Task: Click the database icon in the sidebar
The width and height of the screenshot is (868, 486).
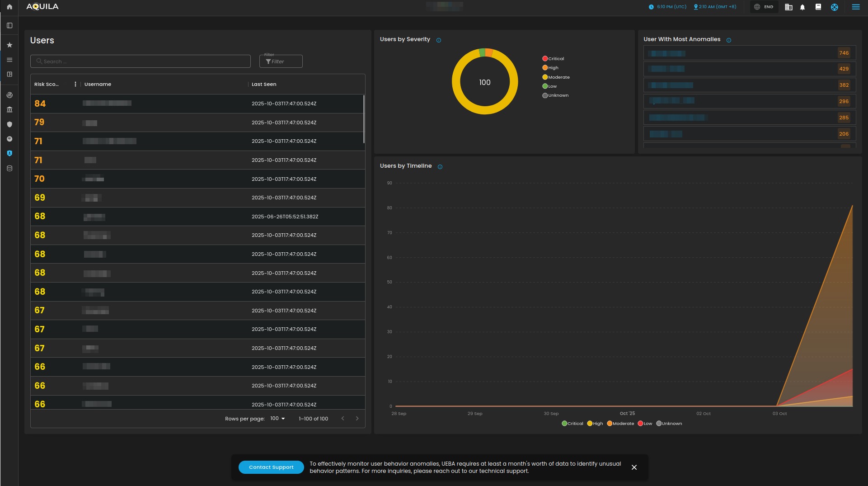Action: coord(9,169)
